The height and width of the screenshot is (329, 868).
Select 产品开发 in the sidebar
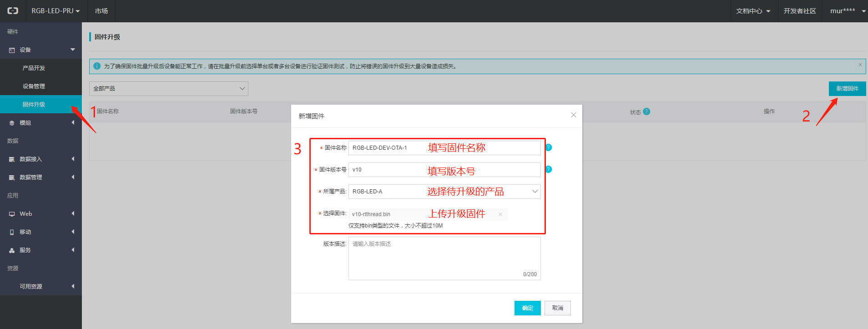point(34,68)
